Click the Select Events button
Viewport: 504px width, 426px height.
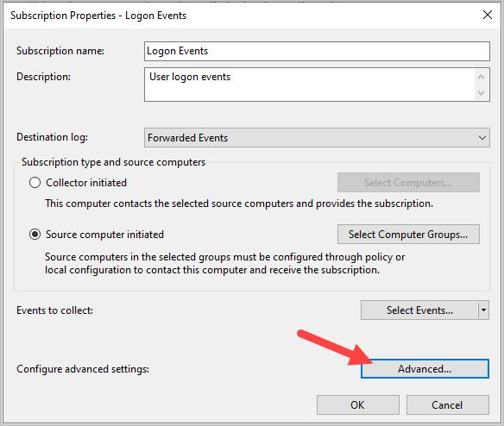pyautogui.click(x=419, y=310)
